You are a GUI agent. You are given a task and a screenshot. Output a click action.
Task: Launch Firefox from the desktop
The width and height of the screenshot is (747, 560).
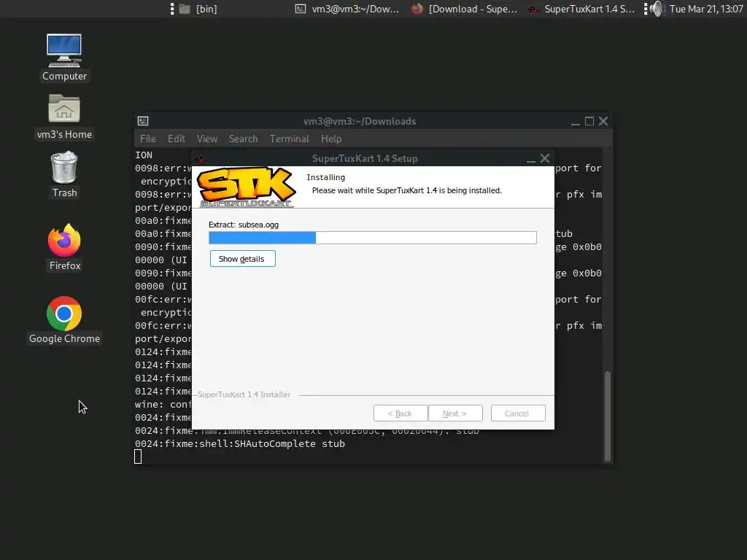pyautogui.click(x=64, y=248)
